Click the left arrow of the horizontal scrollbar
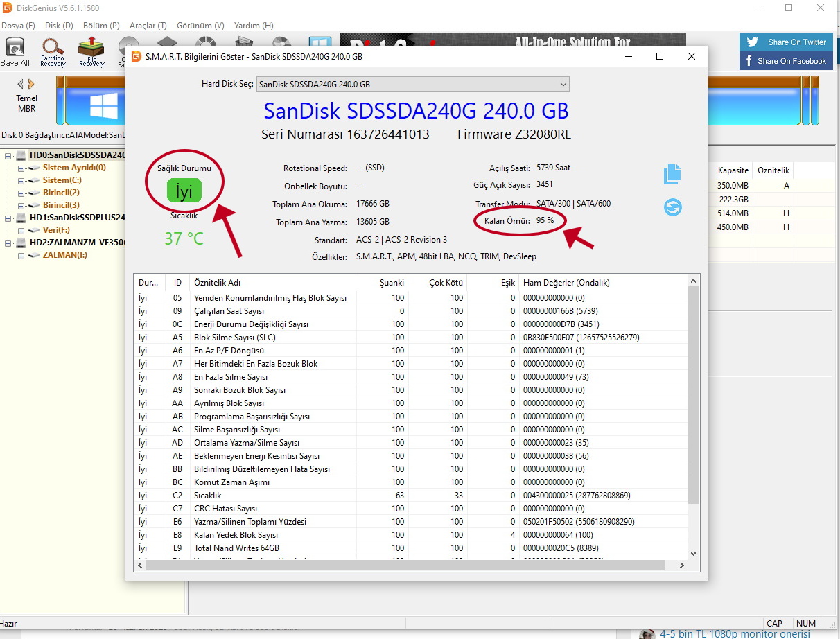 (x=141, y=566)
